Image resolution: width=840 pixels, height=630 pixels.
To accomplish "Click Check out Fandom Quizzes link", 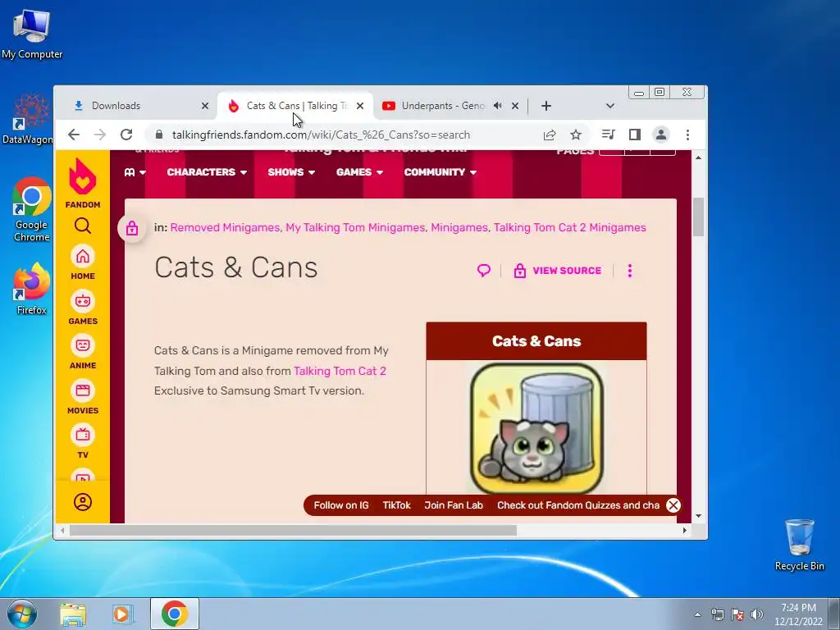I will (x=578, y=505).
